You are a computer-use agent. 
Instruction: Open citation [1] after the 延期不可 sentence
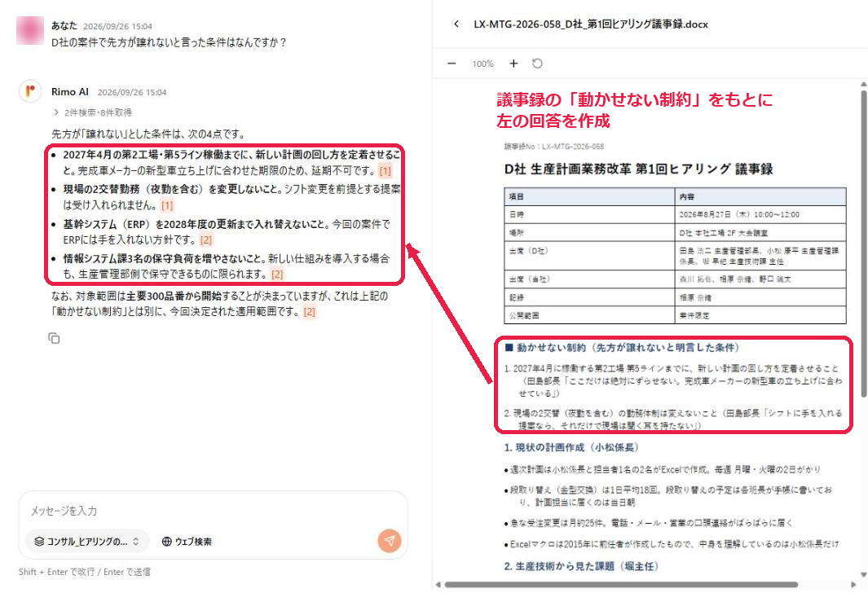click(x=386, y=171)
